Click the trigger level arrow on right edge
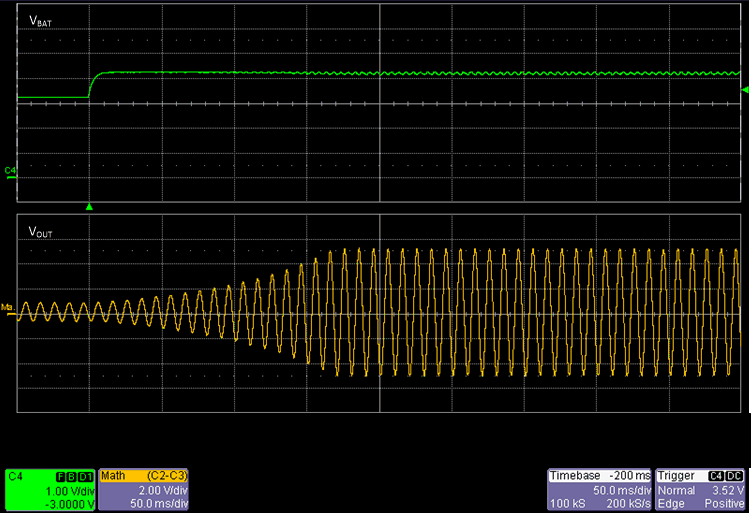Screen dimensions: 751x514 744,91
